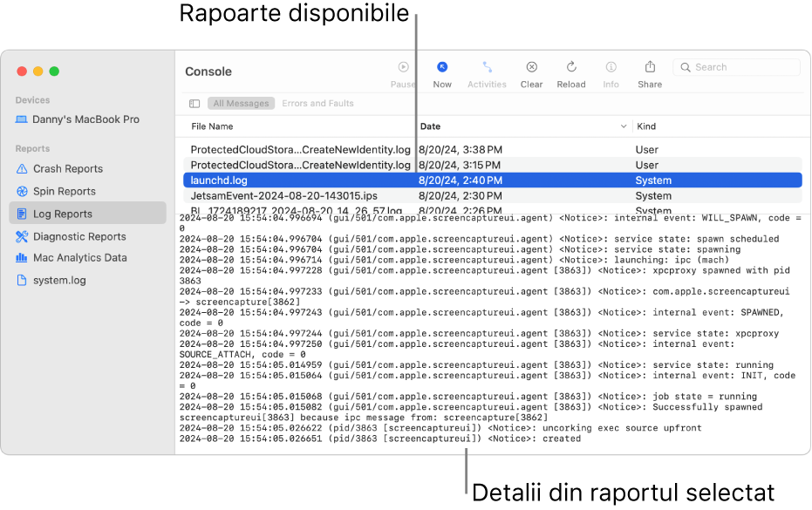Screen dimensions: 812x510
Task: Click the Share toolbar icon
Action: point(650,66)
